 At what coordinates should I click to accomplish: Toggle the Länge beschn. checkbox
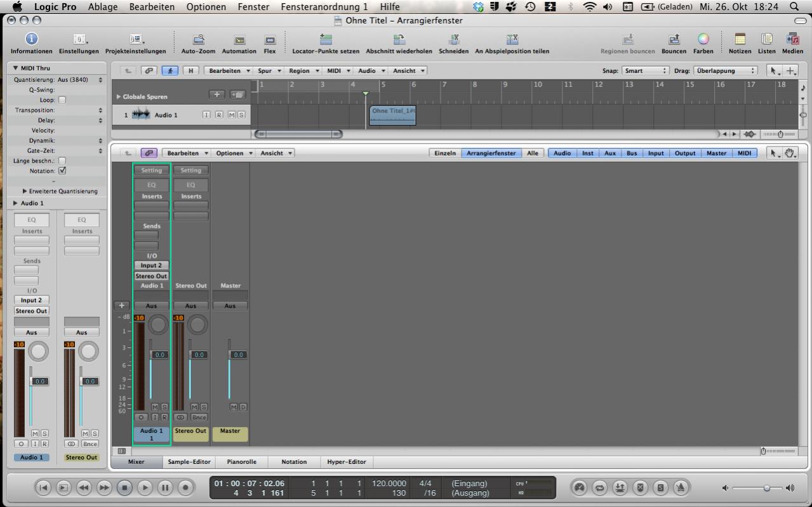(x=62, y=161)
